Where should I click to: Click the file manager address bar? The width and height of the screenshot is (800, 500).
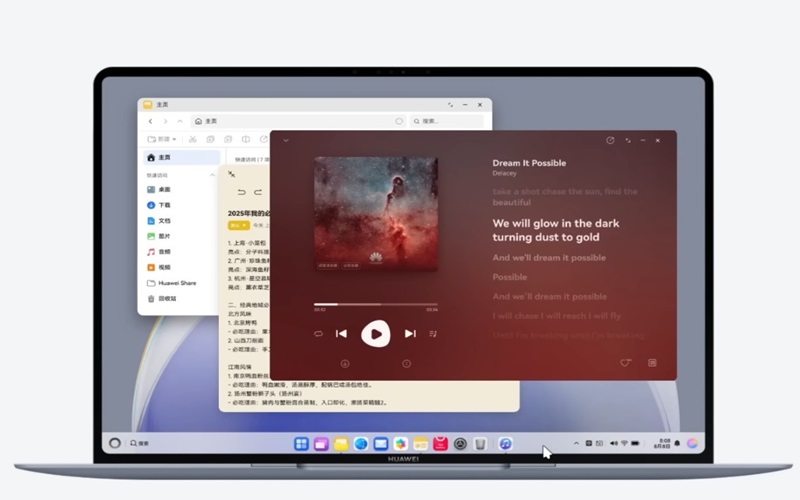pyautogui.click(x=298, y=121)
